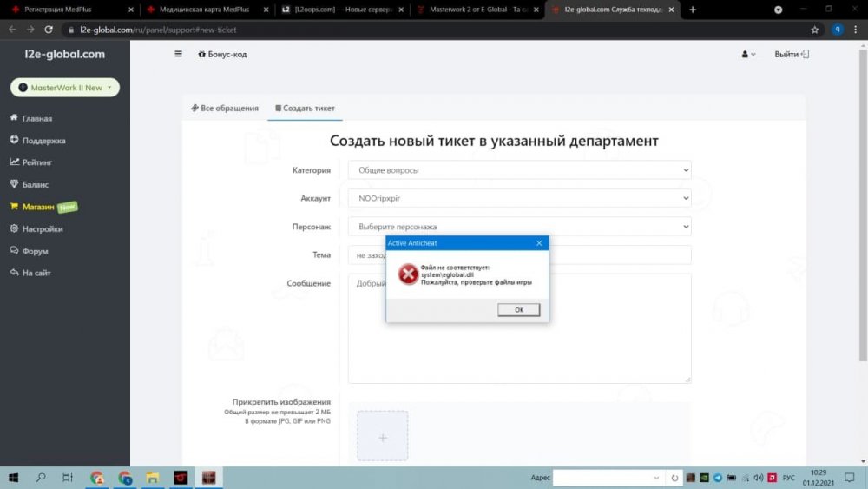Expand the Категория dropdown
Image resolution: width=868 pixels, height=489 pixels.
519,170
